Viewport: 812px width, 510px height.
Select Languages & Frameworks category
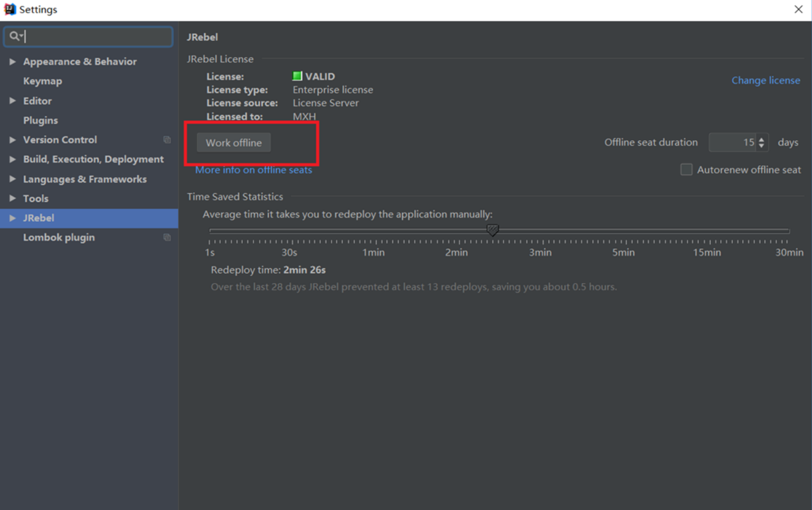[x=85, y=180]
